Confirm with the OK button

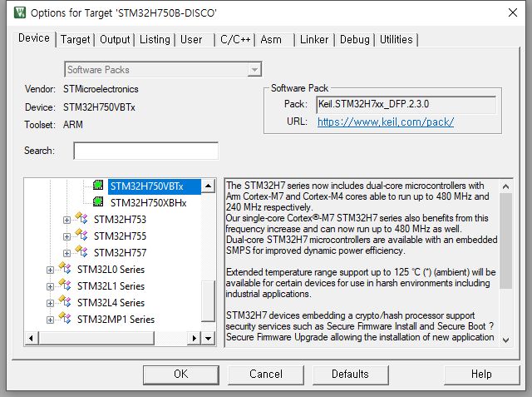coord(181,375)
